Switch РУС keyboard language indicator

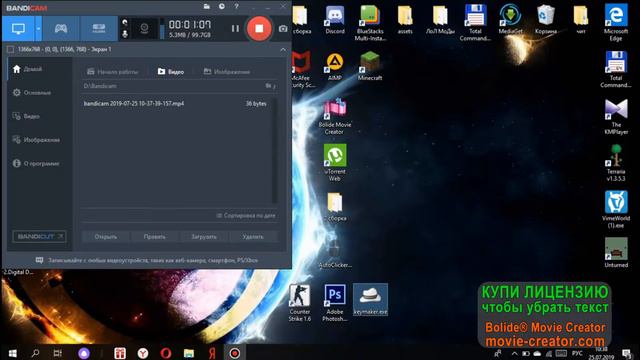point(577,353)
